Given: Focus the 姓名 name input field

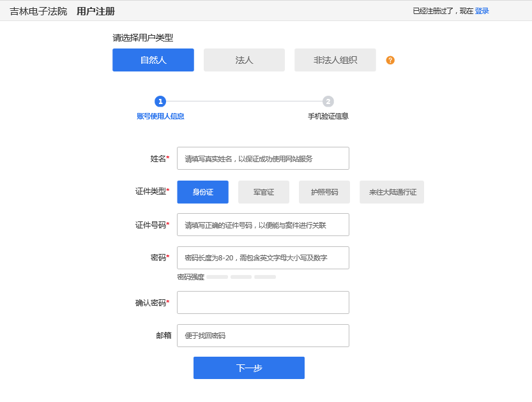Looking at the screenshot, I should click(x=263, y=158).
